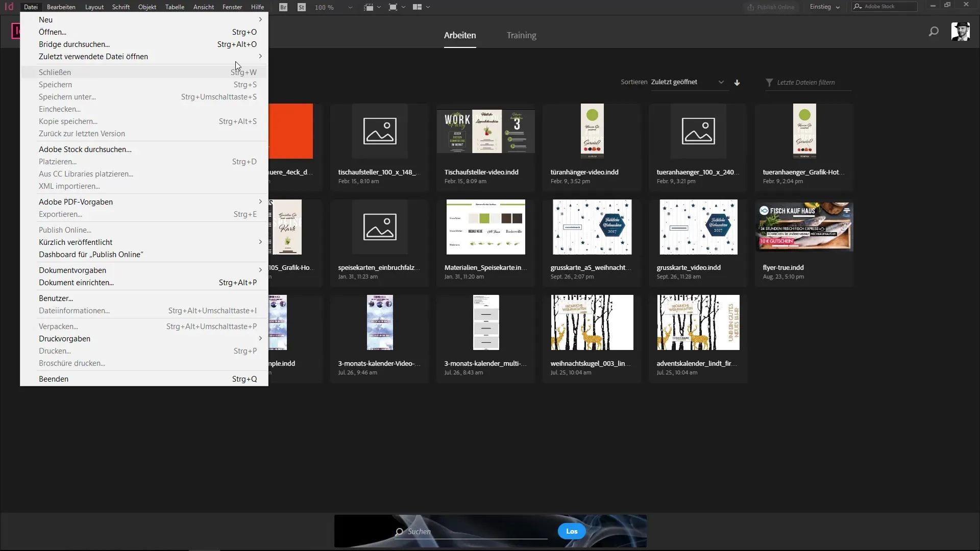Click the filter funnel icon
Screen dimensions: 980x551
click(x=769, y=83)
